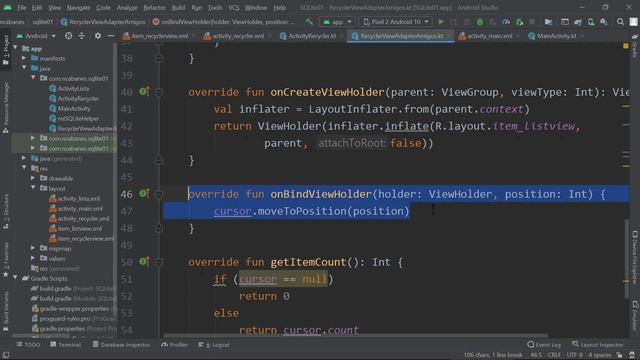Fold the getItemCount function at line 50

click(x=159, y=262)
